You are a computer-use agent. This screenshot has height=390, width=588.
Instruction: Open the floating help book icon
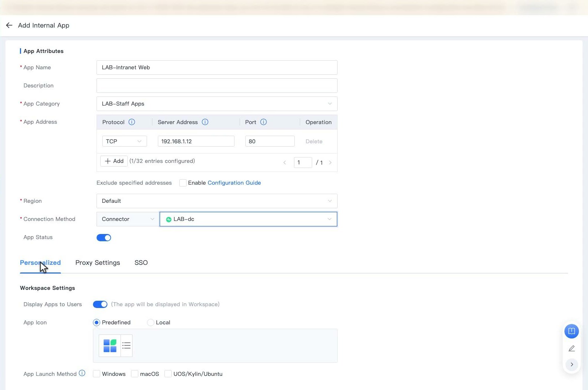click(x=571, y=331)
